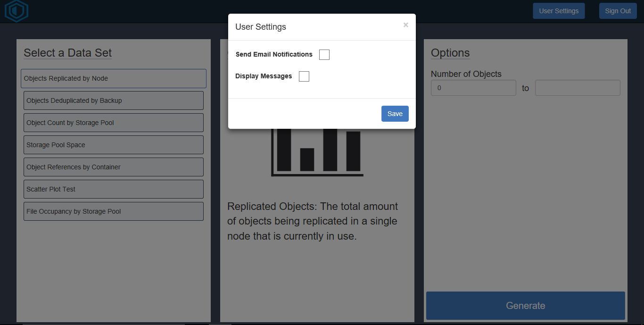Select Objects Replicated by Node data set

coord(114,78)
